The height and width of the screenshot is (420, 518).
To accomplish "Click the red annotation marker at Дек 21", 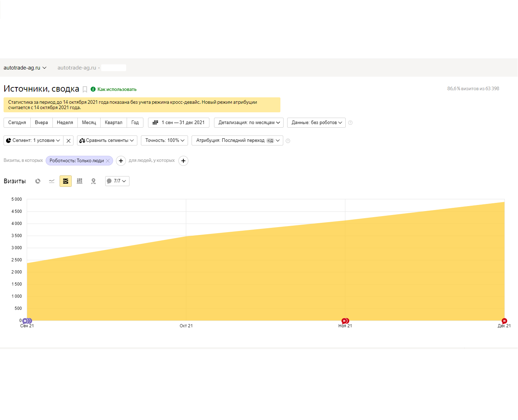I will [504, 321].
